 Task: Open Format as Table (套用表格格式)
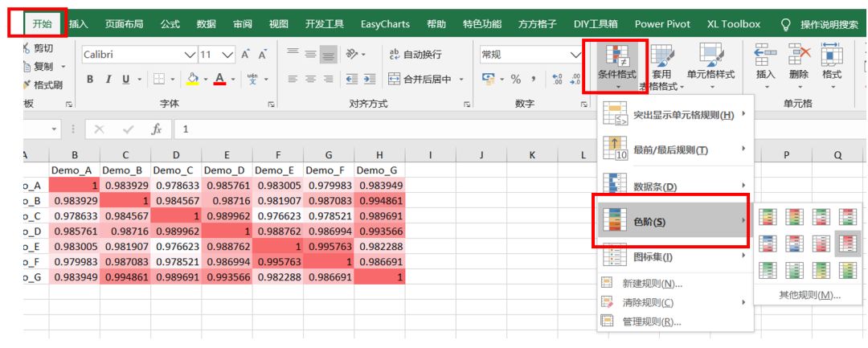[662, 67]
